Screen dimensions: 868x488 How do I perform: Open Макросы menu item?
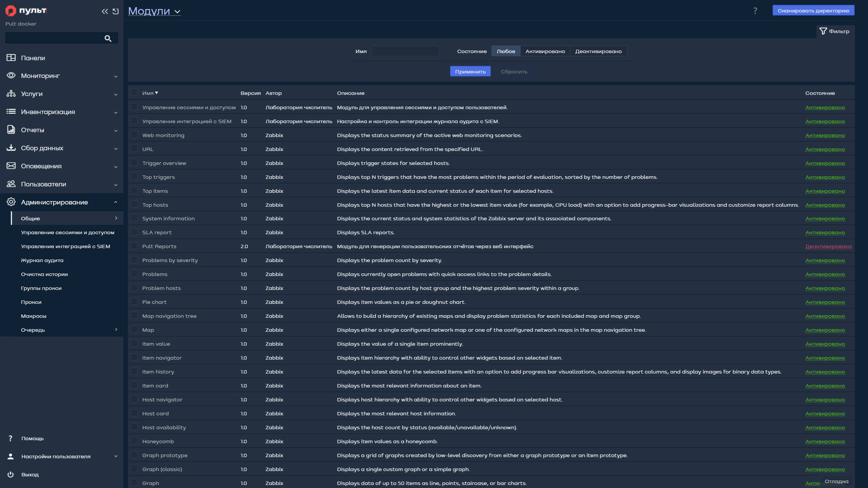point(34,316)
